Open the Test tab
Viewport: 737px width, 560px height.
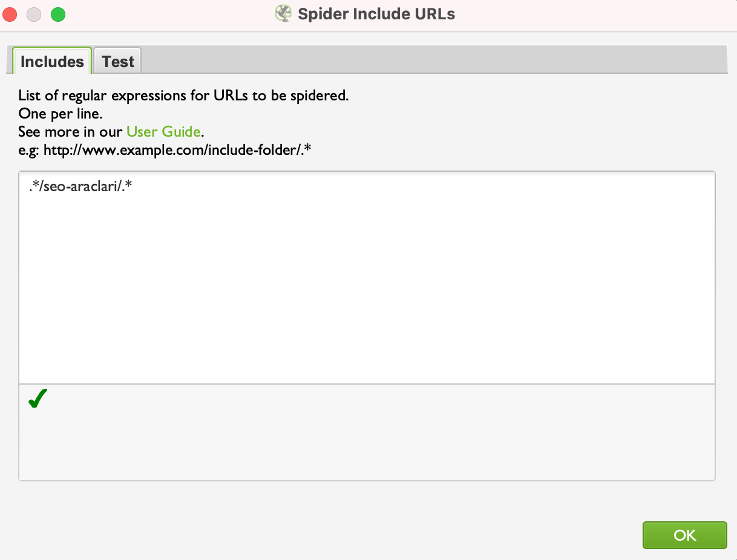coord(117,61)
